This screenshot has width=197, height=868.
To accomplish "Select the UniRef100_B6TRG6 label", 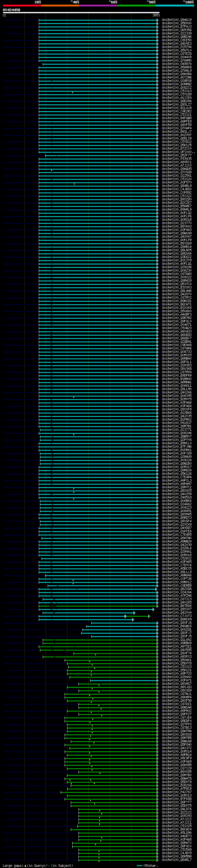I will [176, 606].
